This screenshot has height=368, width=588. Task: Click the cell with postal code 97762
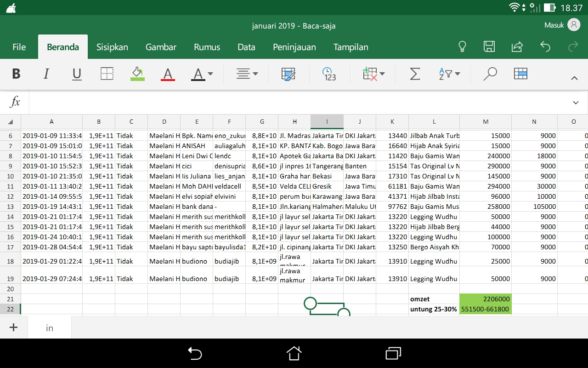392,207
